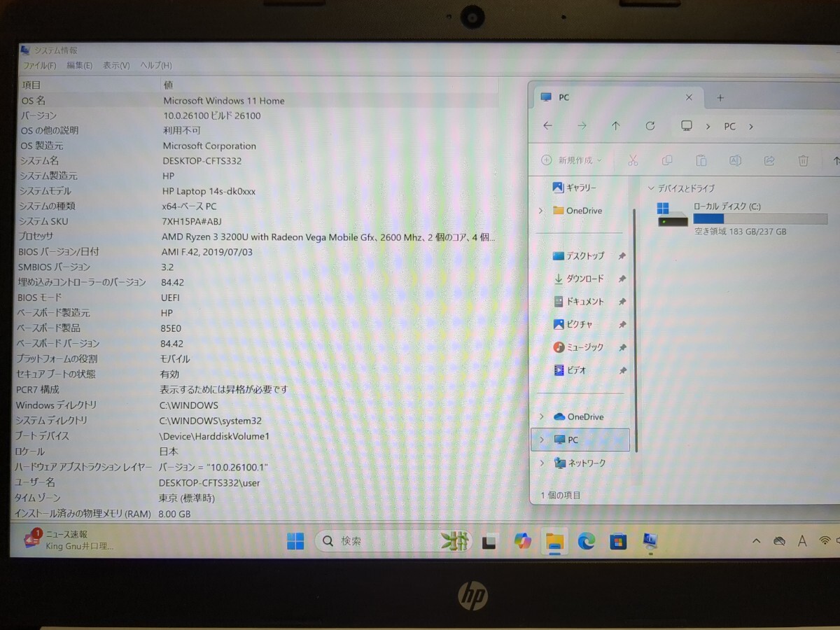Select PC in the navigation pane
This screenshot has width=840, height=630.
[580, 440]
